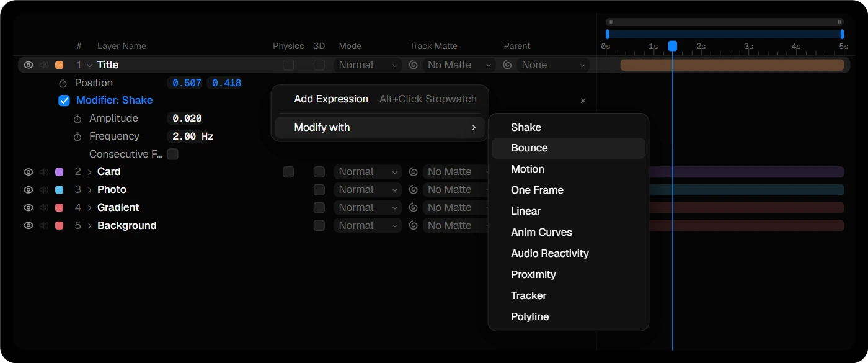Remove Shake modifier with x button

point(583,101)
